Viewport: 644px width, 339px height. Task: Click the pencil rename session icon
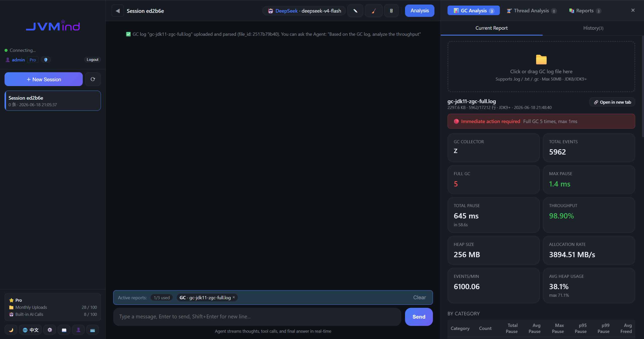point(355,11)
